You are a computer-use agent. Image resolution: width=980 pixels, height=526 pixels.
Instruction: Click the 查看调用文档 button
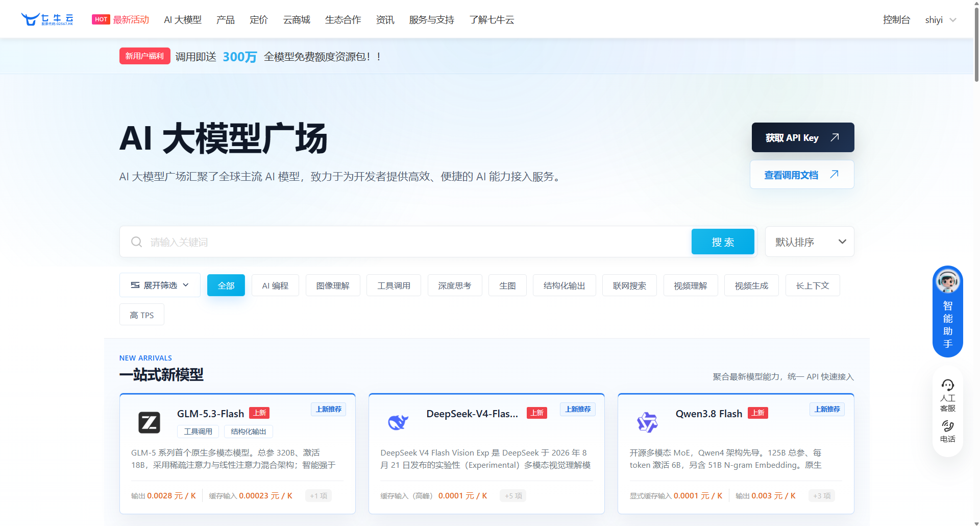(x=802, y=175)
